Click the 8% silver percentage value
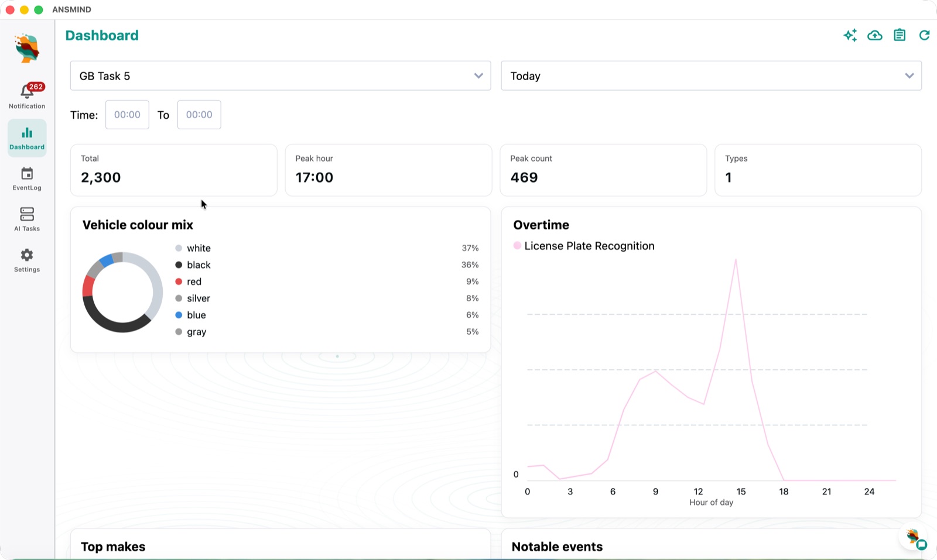 473,298
